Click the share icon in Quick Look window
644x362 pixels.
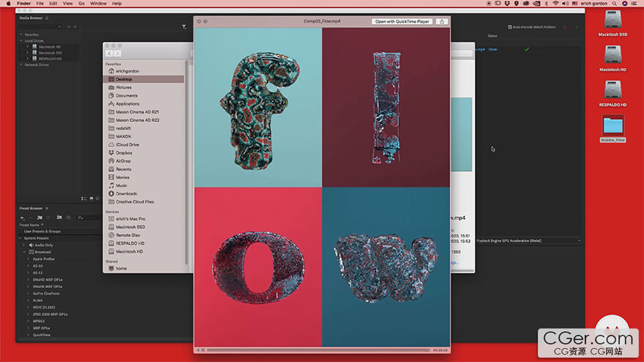point(441,22)
